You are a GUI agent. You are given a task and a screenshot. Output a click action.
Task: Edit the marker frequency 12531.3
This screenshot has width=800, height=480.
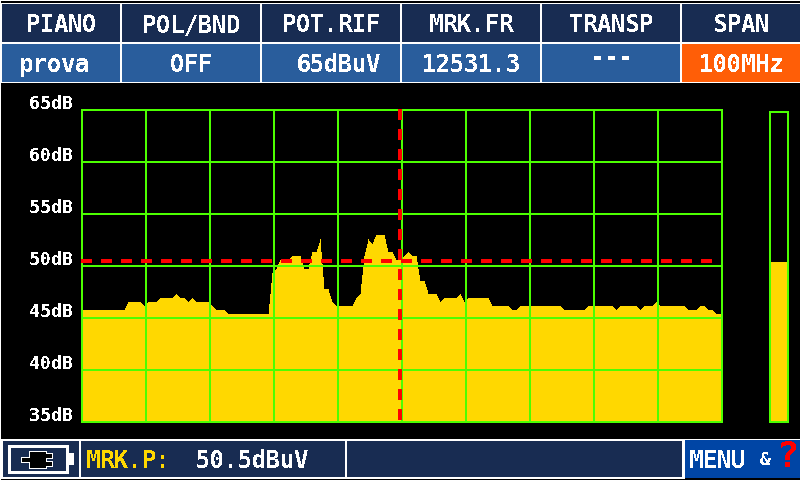[x=471, y=63]
